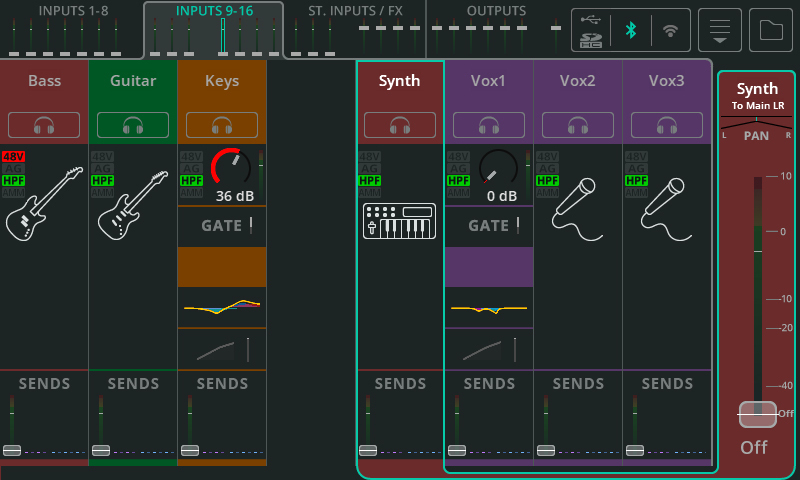Viewport: 800px width, 480px height.
Task: Open Keys GATE section
Action: 222,226
